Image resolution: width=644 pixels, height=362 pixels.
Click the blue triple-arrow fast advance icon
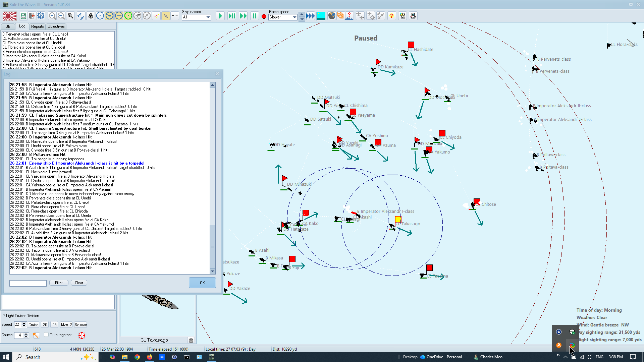tap(311, 16)
